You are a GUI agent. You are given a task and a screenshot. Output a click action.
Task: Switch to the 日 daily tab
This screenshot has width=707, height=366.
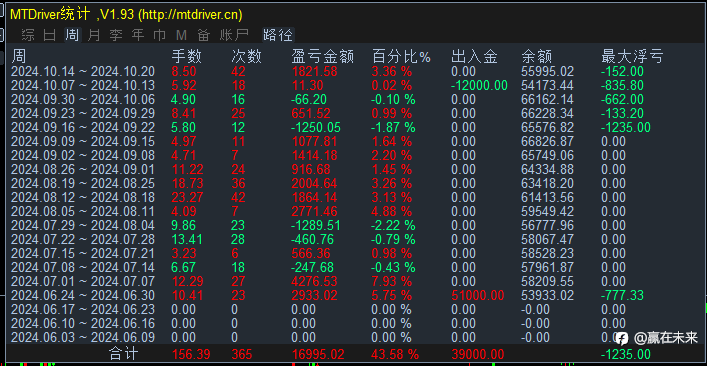click(50, 35)
